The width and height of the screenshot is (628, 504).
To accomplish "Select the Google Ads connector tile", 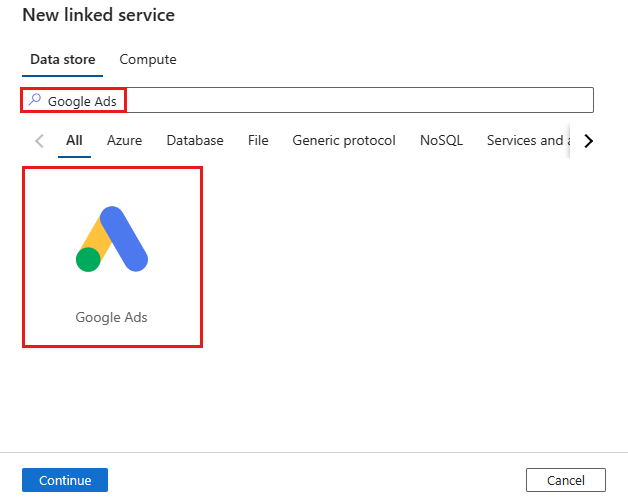I will [x=112, y=257].
